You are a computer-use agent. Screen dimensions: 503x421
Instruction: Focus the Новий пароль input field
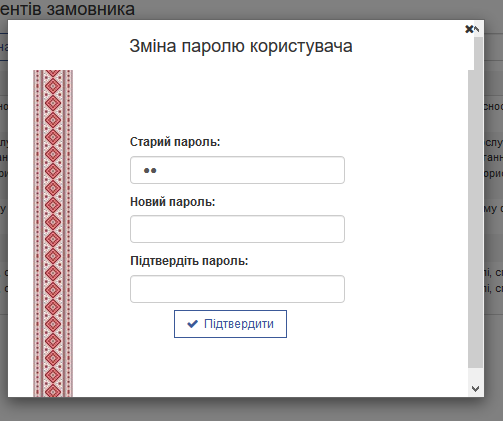tap(237, 229)
